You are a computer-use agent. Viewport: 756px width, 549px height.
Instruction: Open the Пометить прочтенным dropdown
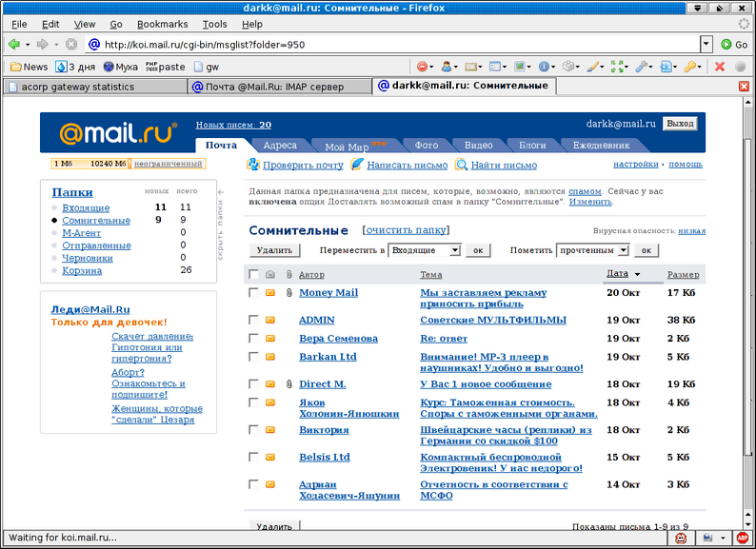(x=593, y=250)
